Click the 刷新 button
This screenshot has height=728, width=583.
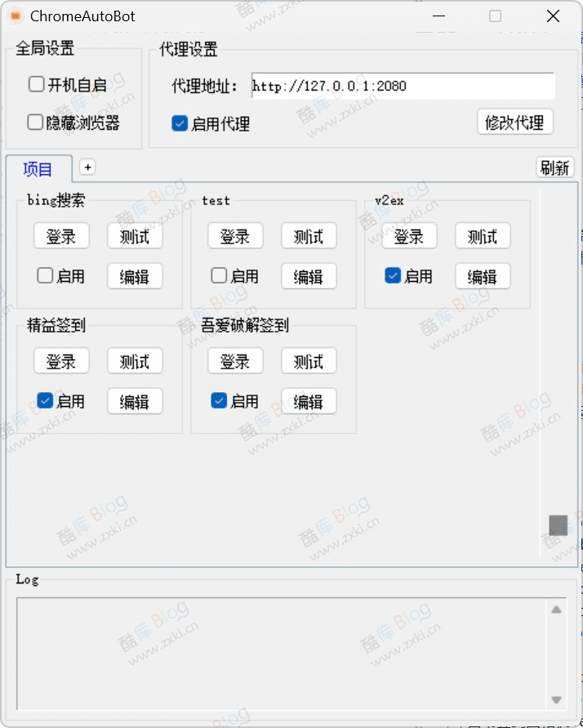pos(554,167)
